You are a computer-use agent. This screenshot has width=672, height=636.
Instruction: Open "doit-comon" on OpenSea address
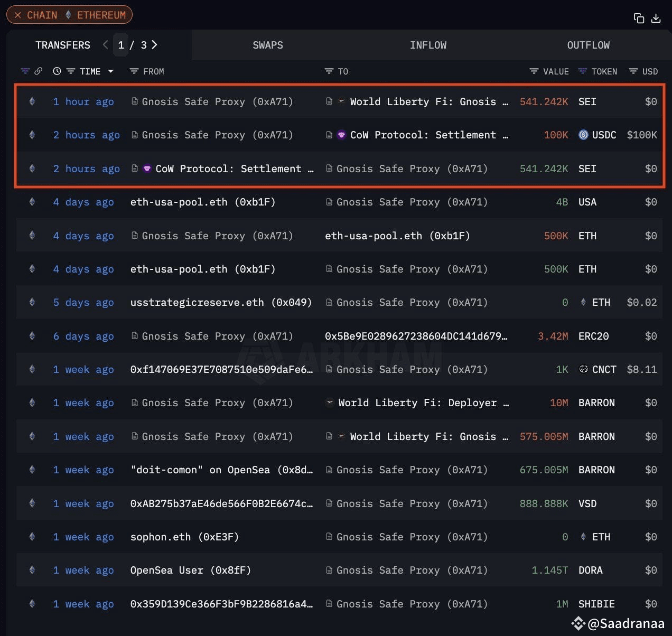tap(222, 470)
